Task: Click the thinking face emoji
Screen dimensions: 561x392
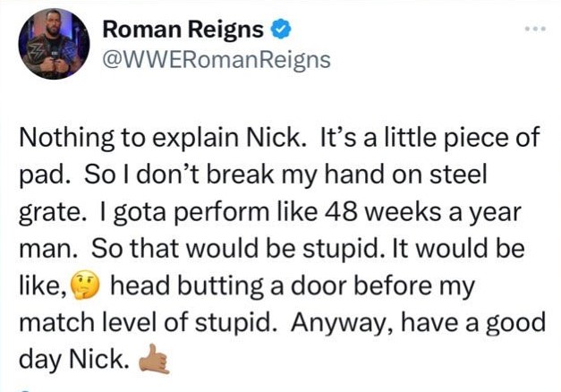Action: click(x=85, y=285)
